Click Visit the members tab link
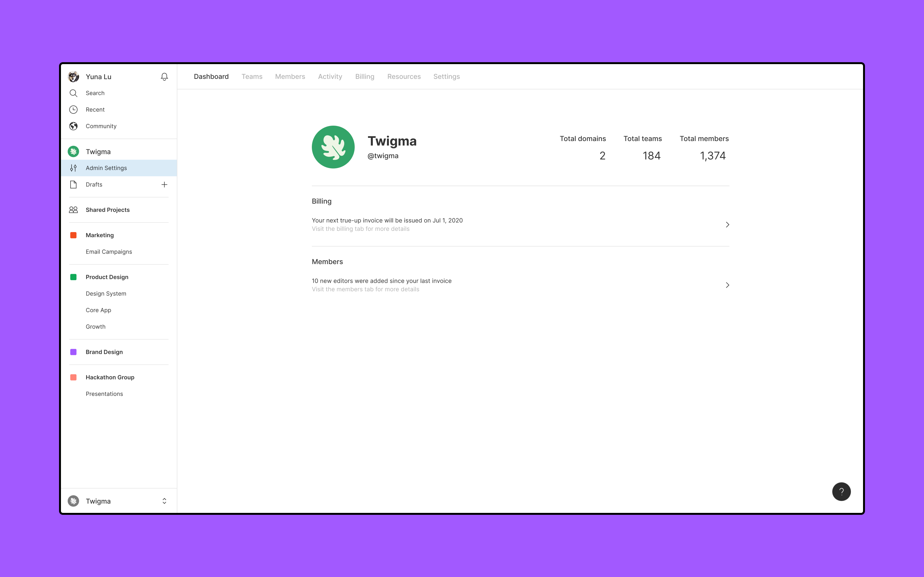The height and width of the screenshot is (577, 924). point(366,288)
